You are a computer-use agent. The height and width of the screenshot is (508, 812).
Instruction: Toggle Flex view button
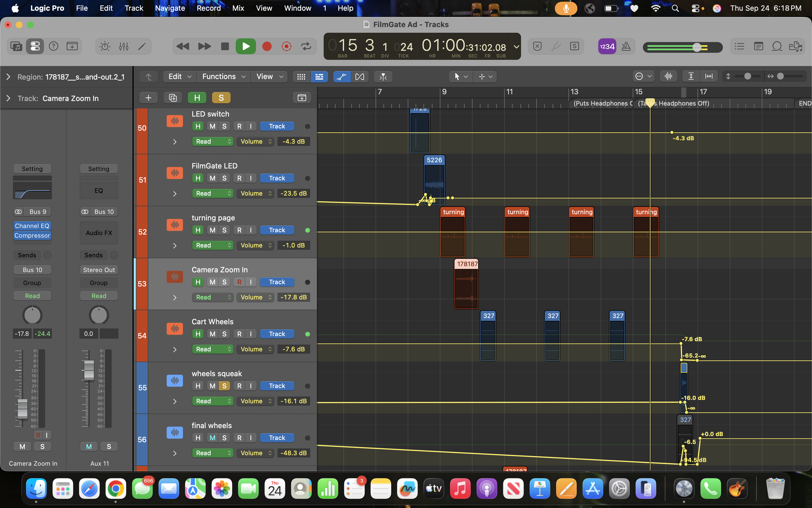click(x=360, y=77)
